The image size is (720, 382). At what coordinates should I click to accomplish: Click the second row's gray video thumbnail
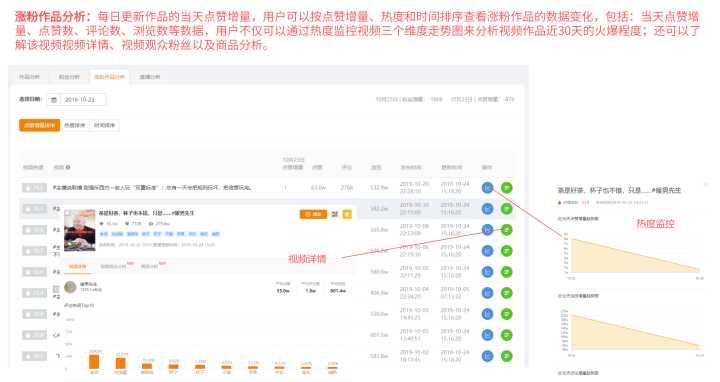pyautogui.click(x=34, y=209)
